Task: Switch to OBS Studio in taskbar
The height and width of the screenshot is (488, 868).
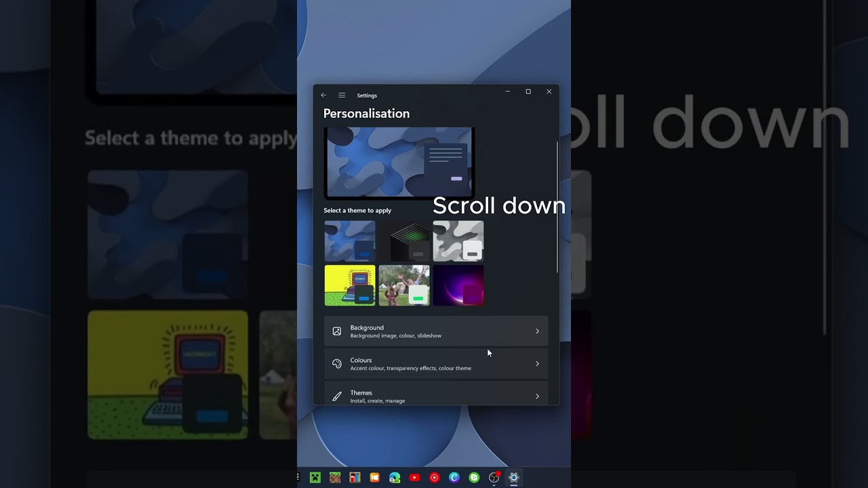Action: (x=494, y=478)
